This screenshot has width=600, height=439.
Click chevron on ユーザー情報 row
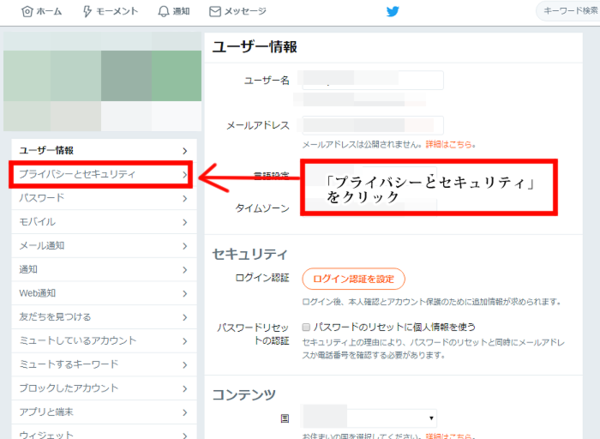point(185,151)
